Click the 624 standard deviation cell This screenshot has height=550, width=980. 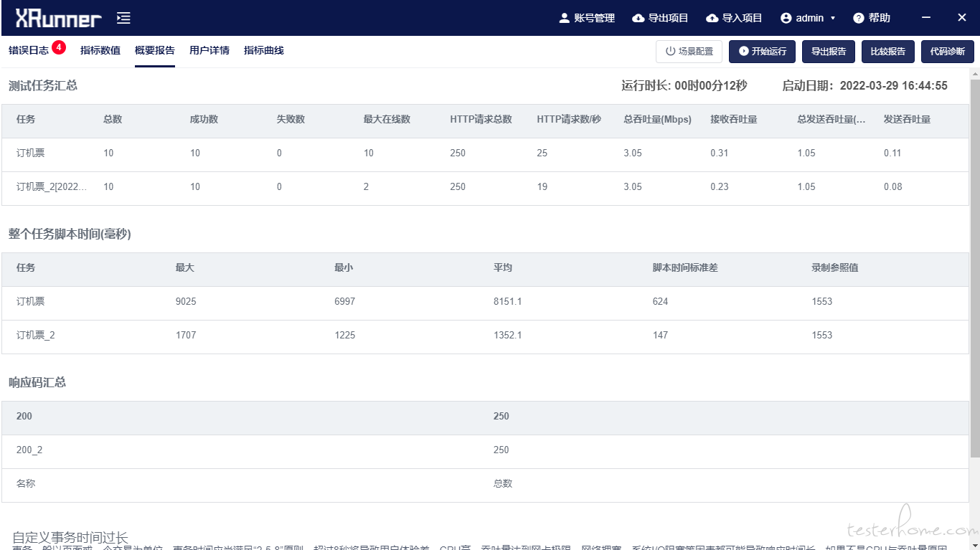(661, 301)
